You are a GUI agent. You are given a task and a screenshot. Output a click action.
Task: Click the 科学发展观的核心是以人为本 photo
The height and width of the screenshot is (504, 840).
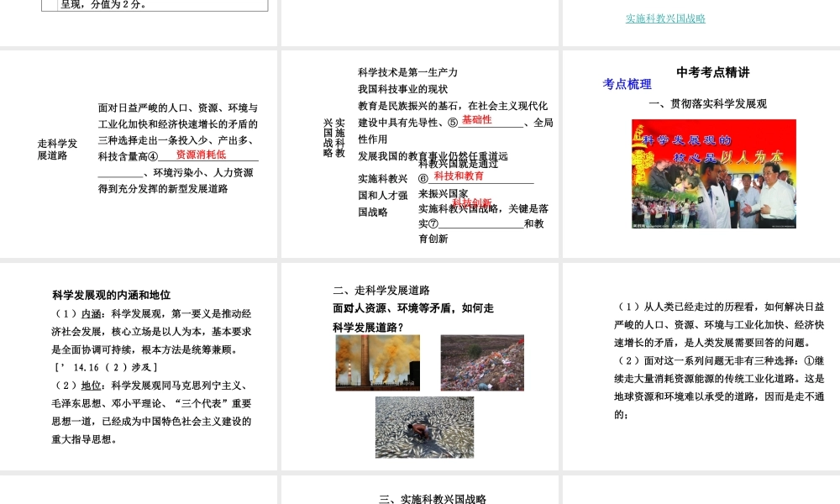[713, 174]
